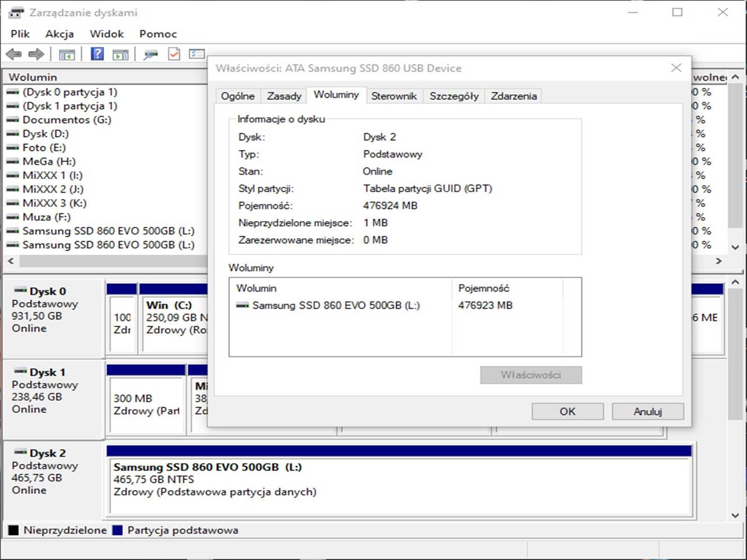Click the greyed Właściwości button

coord(531,375)
